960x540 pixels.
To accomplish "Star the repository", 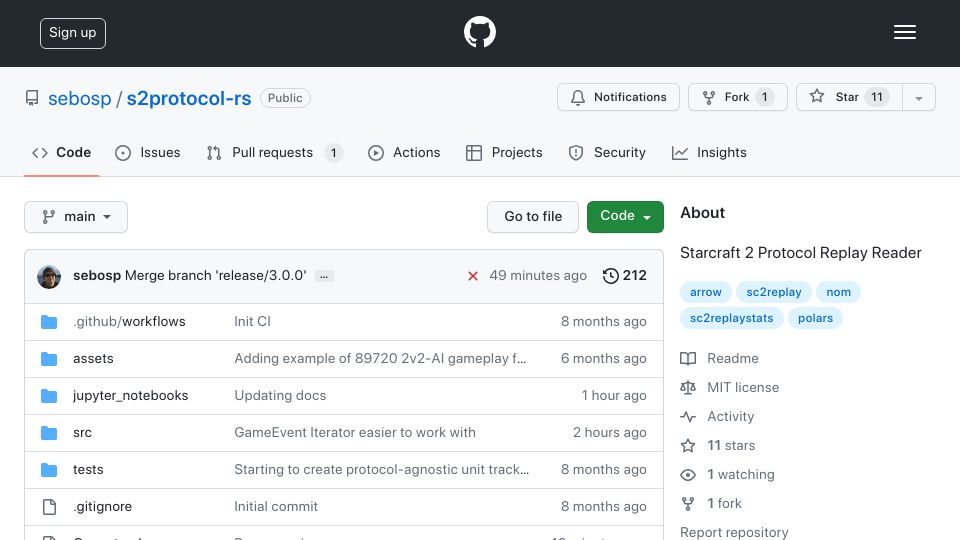I will pos(849,97).
